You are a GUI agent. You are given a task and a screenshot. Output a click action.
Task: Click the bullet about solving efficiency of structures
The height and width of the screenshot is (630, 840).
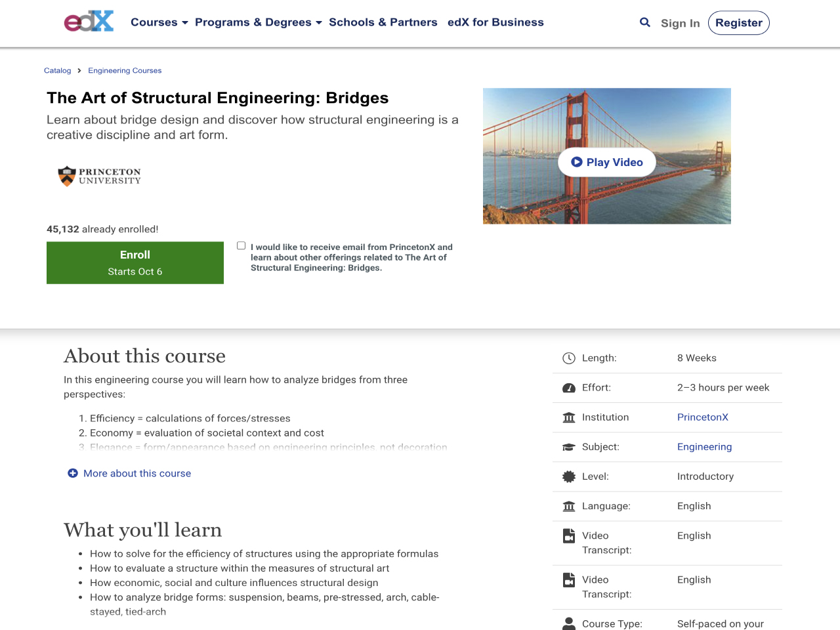point(264,554)
